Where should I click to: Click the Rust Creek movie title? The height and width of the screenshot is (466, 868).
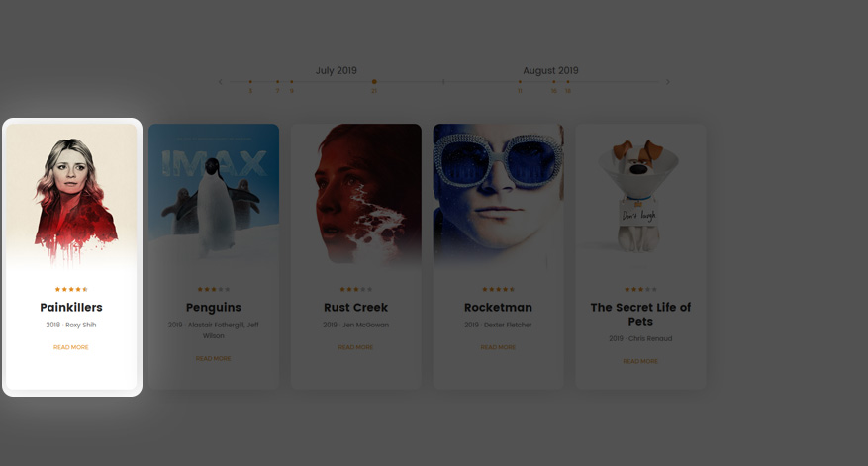tap(356, 307)
